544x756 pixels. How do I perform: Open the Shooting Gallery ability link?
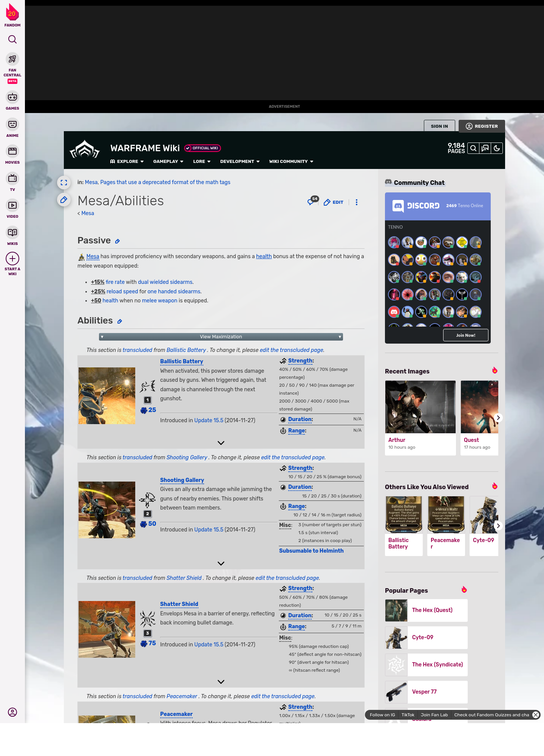[182, 480]
